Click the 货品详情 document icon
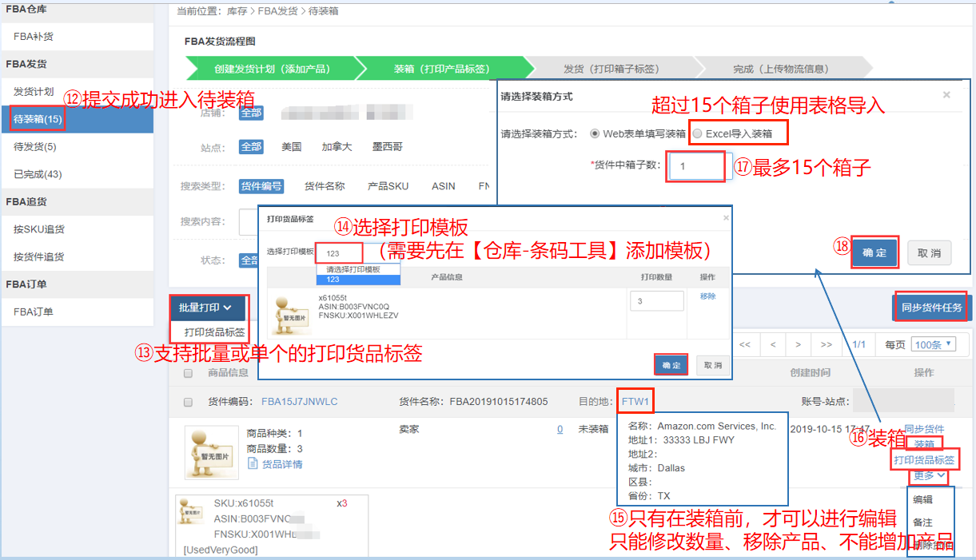976x560 pixels. pos(253,464)
